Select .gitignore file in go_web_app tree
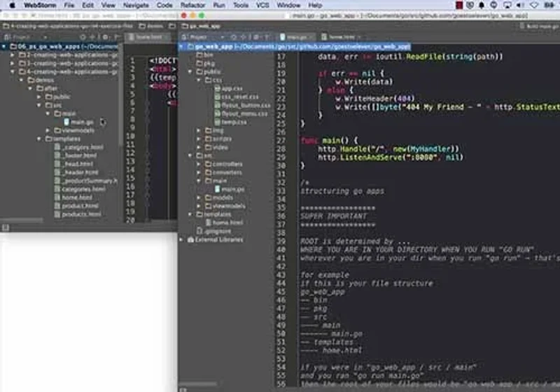This screenshot has width=560, height=392. pyautogui.click(x=214, y=231)
